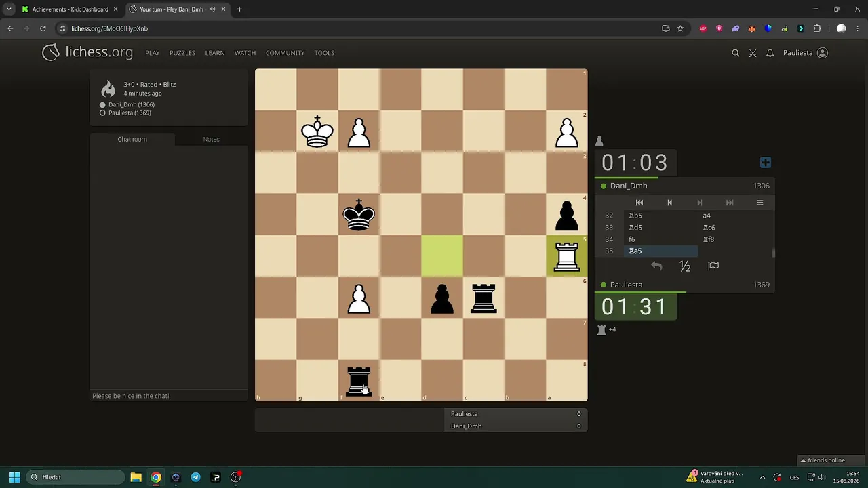Screen dimensions: 868x488
Task: Select the black pawn on a4
Action: (x=567, y=215)
